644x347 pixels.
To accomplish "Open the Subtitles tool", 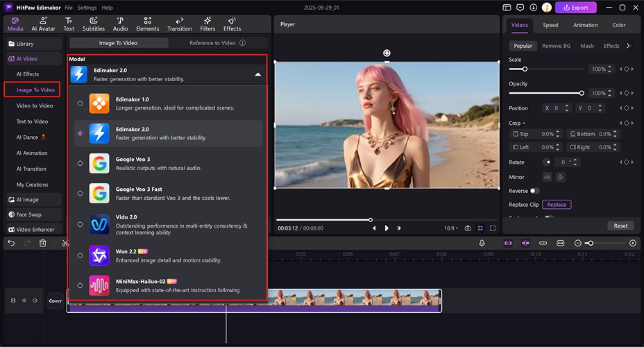I will [94, 24].
